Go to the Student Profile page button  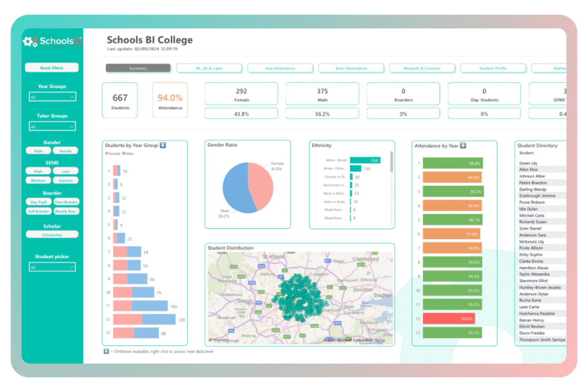click(x=493, y=68)
